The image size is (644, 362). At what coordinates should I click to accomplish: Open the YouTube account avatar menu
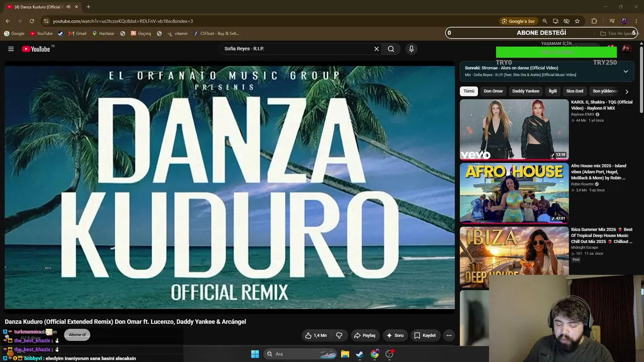point(626,49)
